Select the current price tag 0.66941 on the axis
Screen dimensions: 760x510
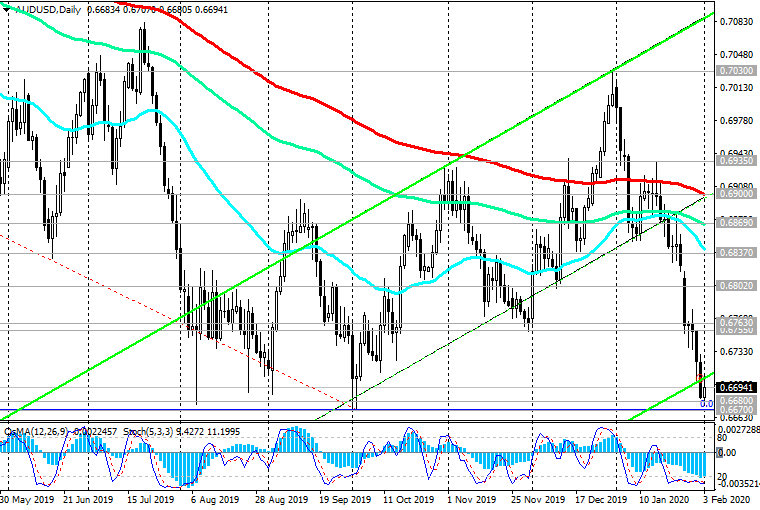[736, 387]
